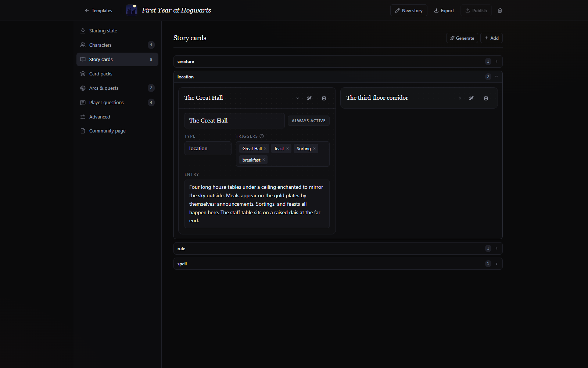Open the Arcs & quests section
The image size is (588, 368).
pos(117,88)
